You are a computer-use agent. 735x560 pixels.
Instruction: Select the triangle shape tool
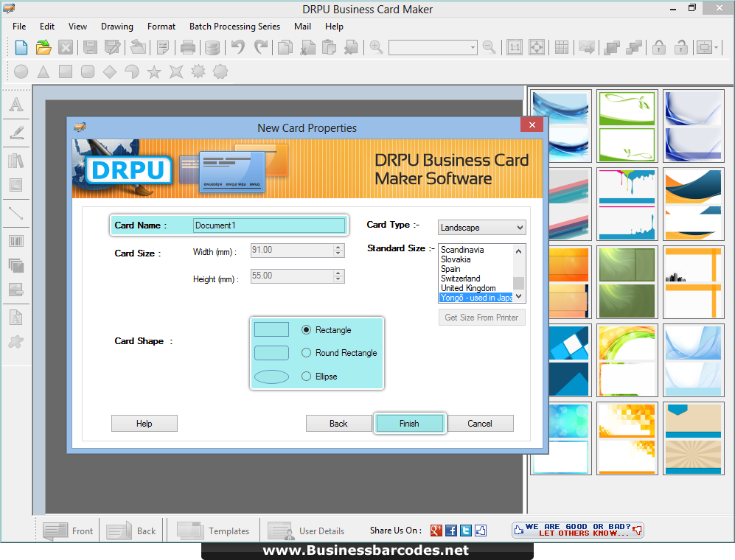tap(43, 71)
